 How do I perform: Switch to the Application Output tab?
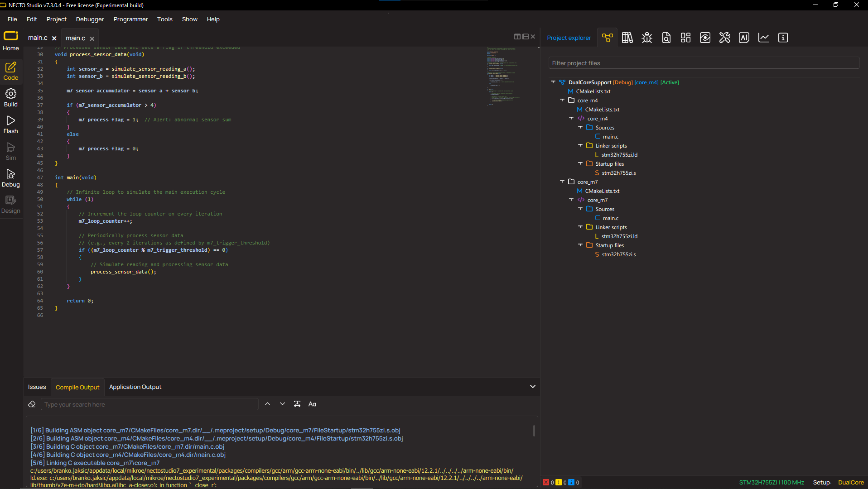pos(135,387)
